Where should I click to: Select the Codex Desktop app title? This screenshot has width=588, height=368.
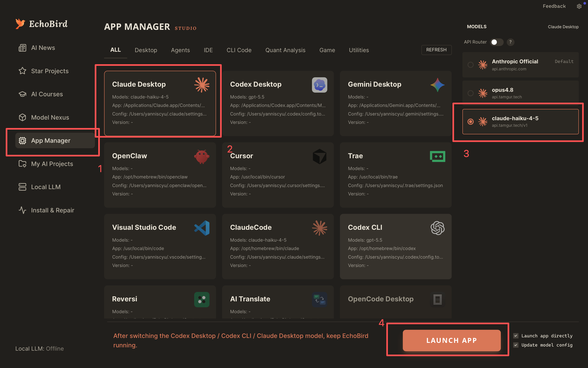[256, 84]
